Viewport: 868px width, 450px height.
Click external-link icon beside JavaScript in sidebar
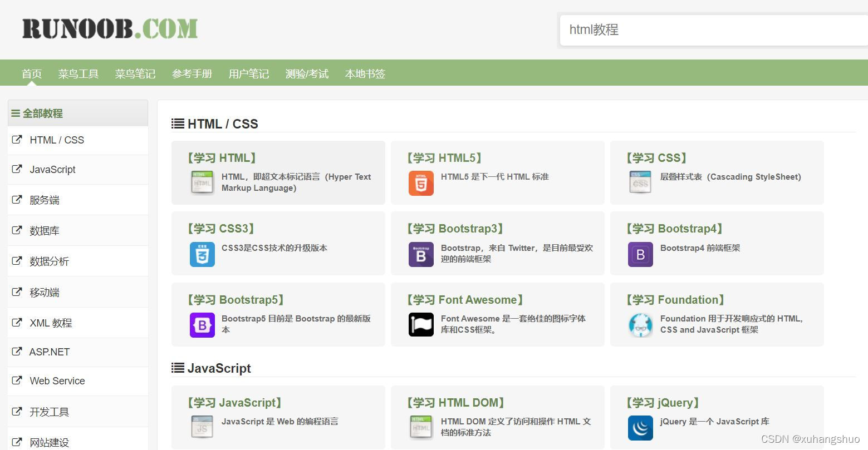coord(17,169)
